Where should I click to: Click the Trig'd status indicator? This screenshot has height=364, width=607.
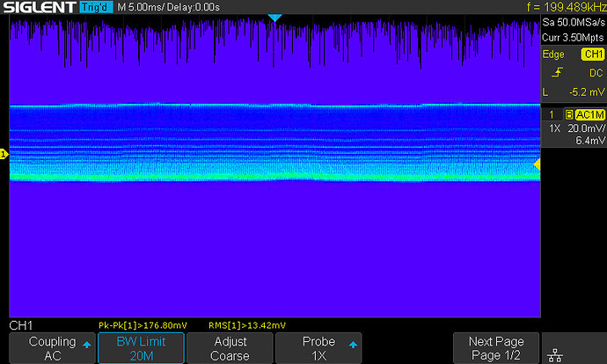pos(96,7)
